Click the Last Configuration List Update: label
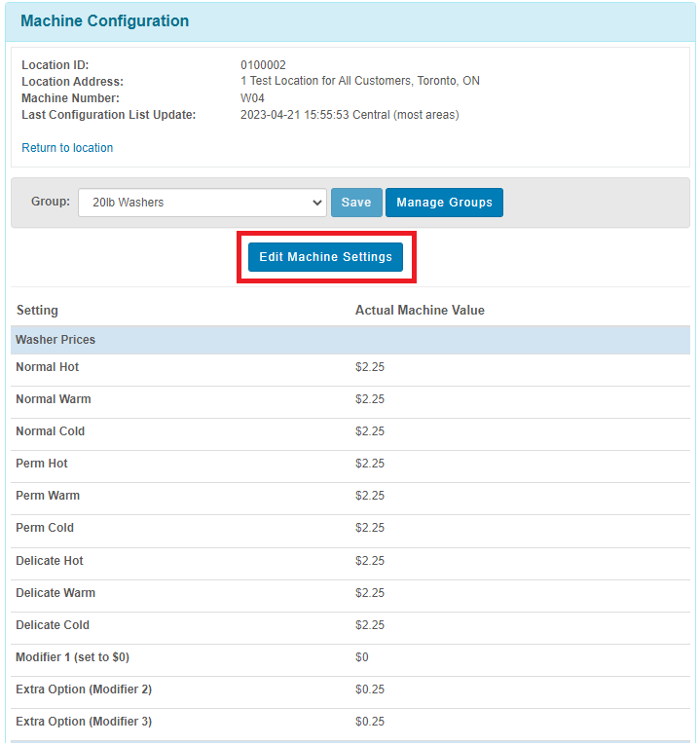 (108, 115)
